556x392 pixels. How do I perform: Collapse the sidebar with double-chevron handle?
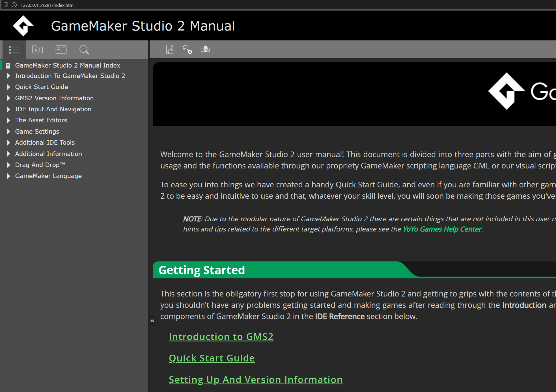click(x=152, y=320)
